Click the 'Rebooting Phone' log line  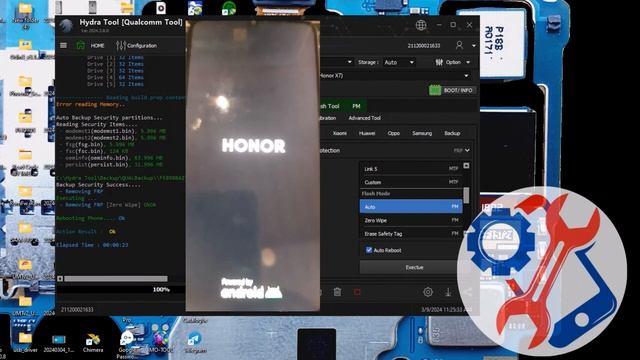(x=91, y=218)
